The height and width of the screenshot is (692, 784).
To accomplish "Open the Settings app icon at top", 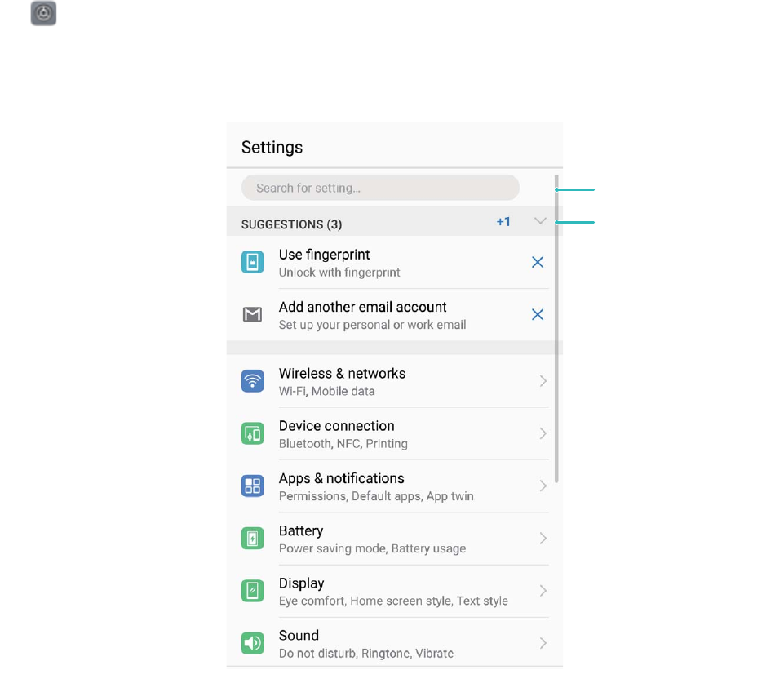I will (43, 13).
